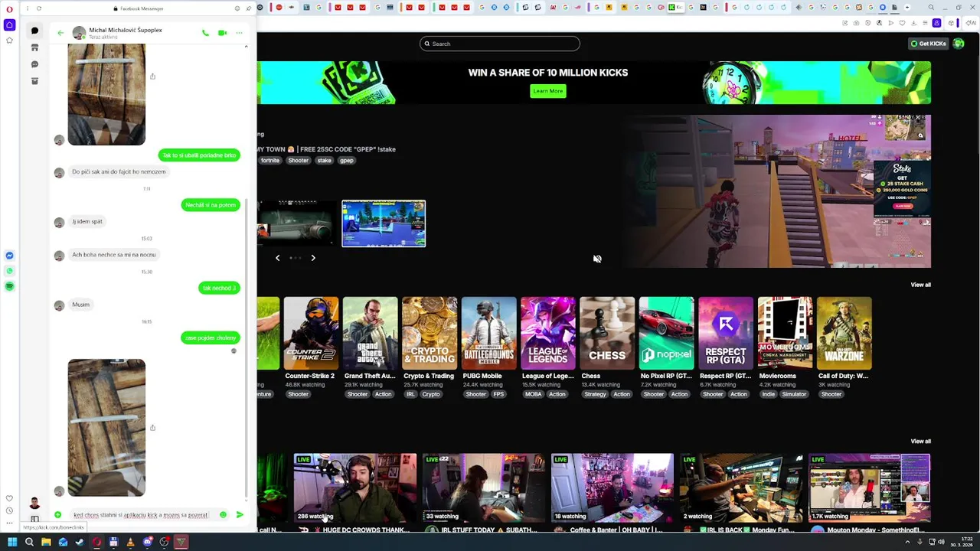The width and height of the screenshot is (980, 551).
Task: Share the top wood photo
Action: pyautogui.click(x=152, y=77)
